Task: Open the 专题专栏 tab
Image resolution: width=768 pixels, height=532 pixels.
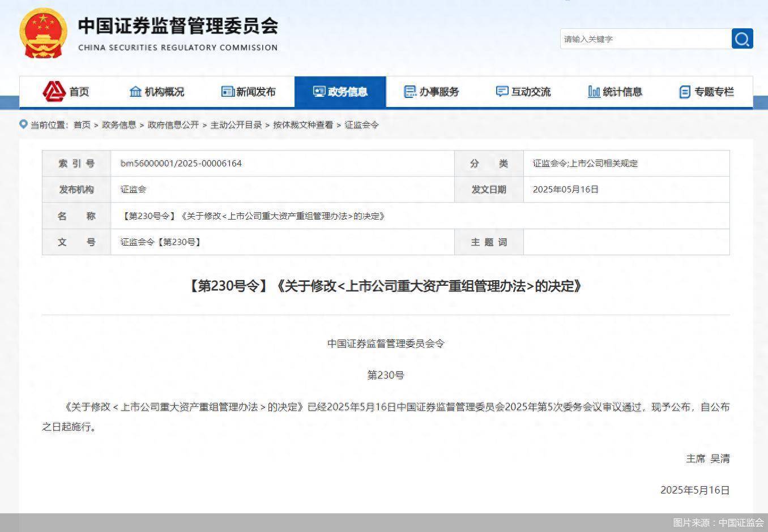Action: click(707, 92)
